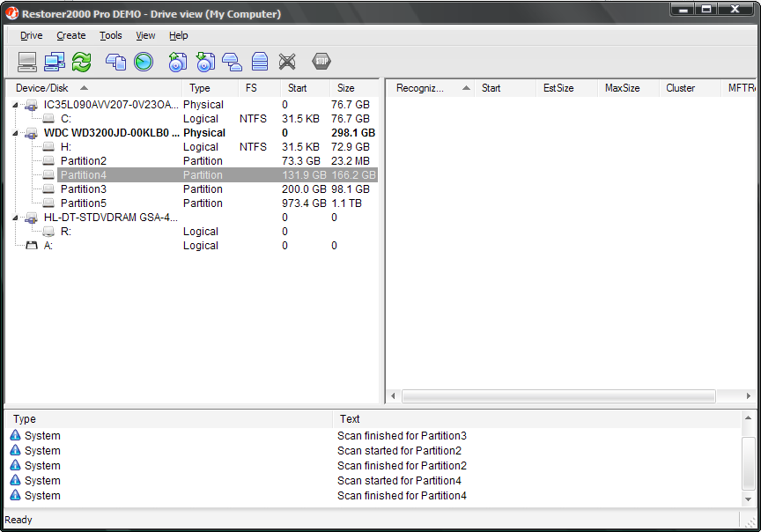The width and height of the screenshot is (761, 532).
Task: Click Device/Disk column sort arrow
Action: [84, 88]
